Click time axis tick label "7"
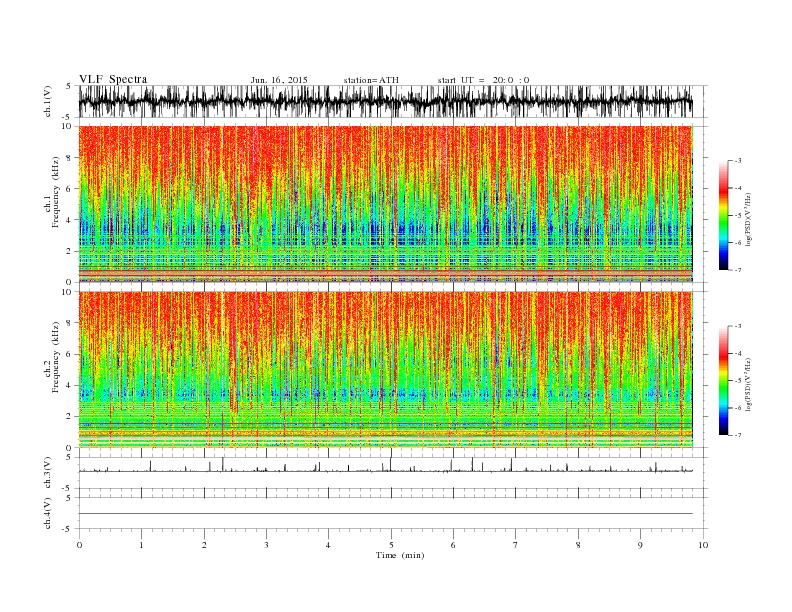Viewport: 792px width, 612px height. (516, 545)
